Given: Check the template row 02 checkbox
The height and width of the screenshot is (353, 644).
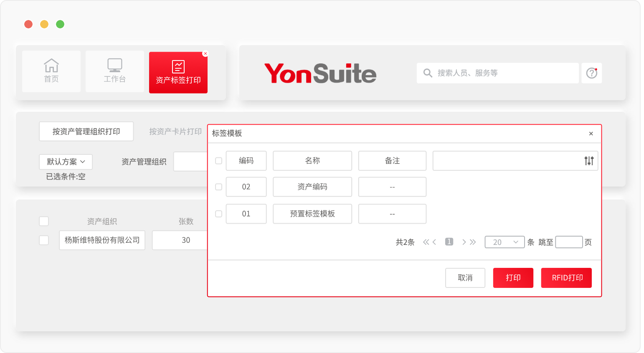Looking at the screenshot, I should [218, 187].
